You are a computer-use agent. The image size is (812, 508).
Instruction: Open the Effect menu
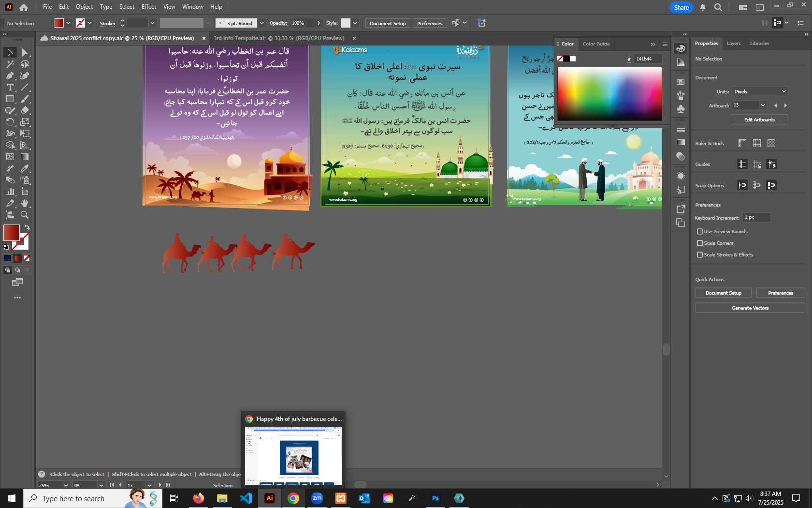[149, 7]
